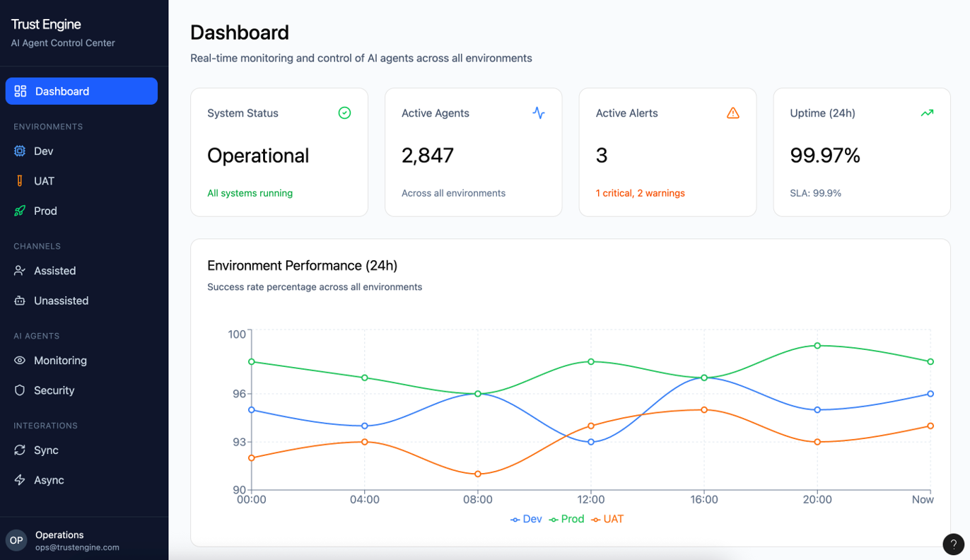The width and height of the screenshot is (970, 560).
Task: Click the System Status green checkmark icon
Action: tap(344, 113)
